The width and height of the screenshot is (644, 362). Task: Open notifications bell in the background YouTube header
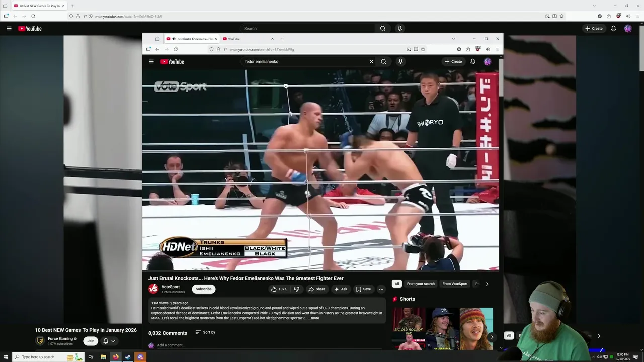[x=613, y=29]
